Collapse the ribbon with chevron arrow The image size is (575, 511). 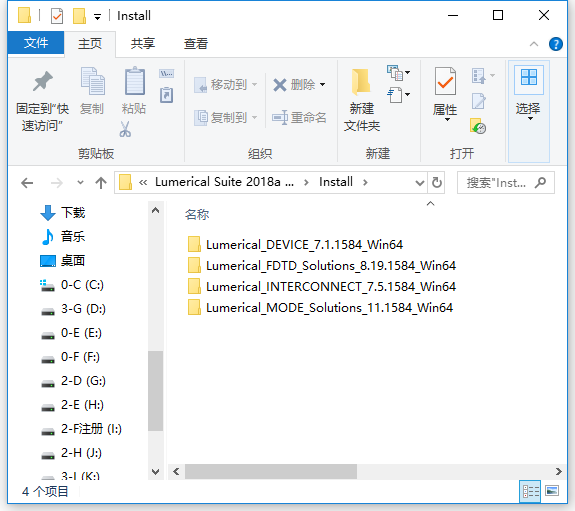pyautogui.click(x=534, y=44)
